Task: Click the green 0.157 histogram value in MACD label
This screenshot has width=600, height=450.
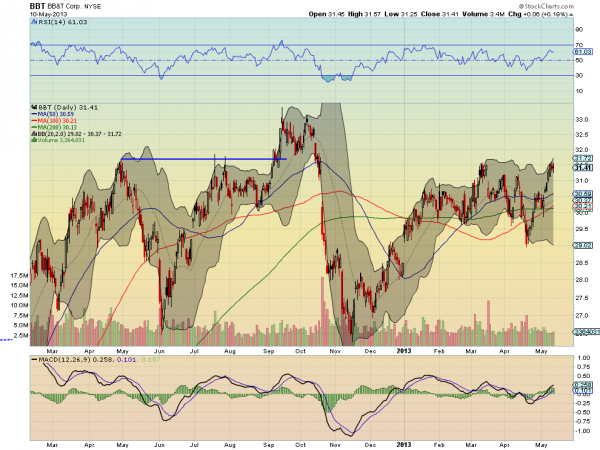Action: pos(151,360)
